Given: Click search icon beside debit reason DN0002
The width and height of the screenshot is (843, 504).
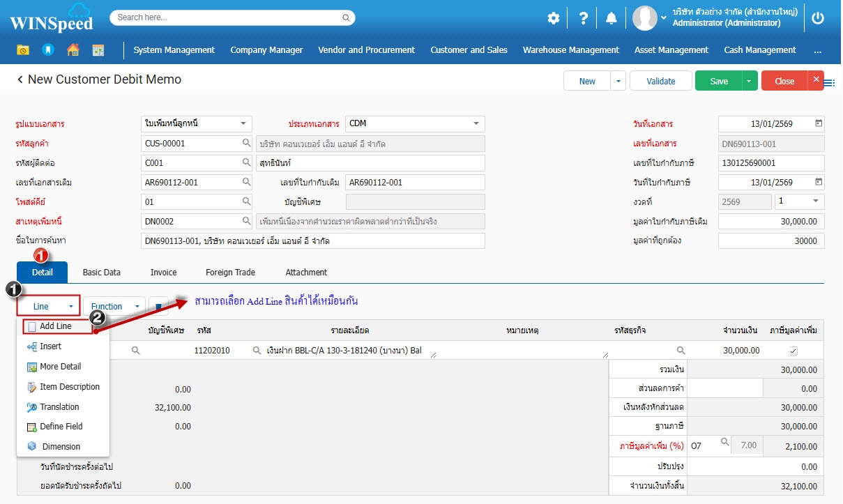Looking at the screenshot, I should click(246, 221).
